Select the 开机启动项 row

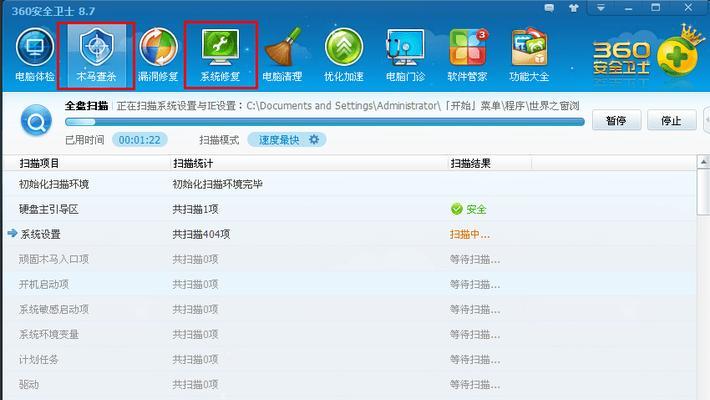tap(349, 284)
